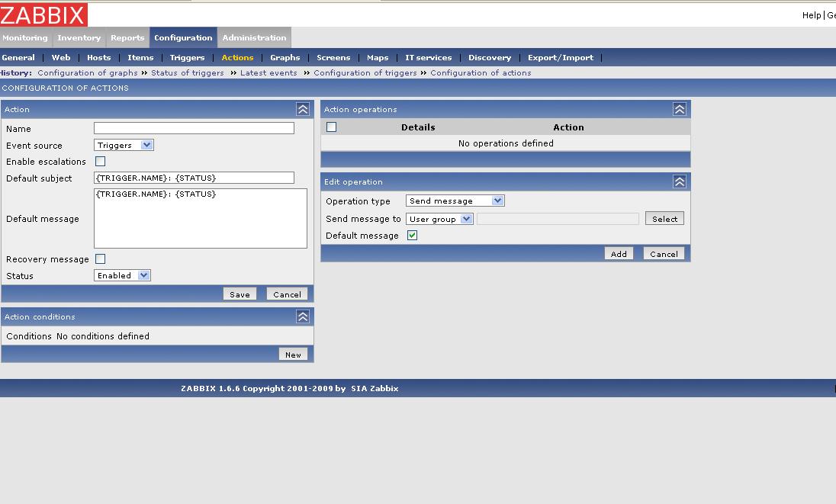Click the SIA Zabbix footer link
The height and width of the screenshot is (504, 836).
pos(375,388)
